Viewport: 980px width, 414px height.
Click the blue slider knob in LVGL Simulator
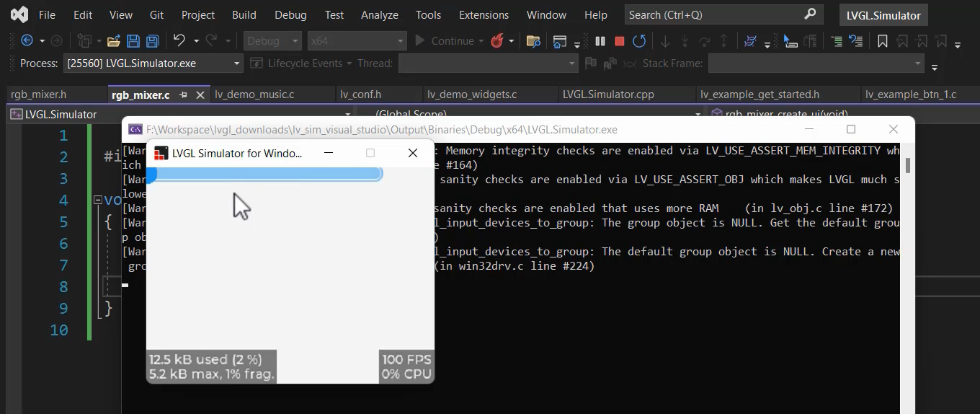click(x=151, y=174)
